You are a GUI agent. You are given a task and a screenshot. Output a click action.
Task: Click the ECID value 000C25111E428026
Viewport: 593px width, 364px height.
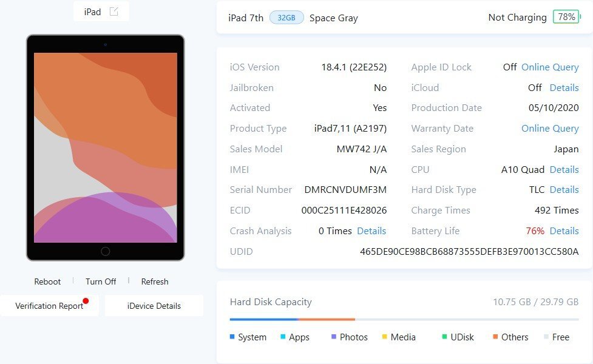click(x=344, y=211)
